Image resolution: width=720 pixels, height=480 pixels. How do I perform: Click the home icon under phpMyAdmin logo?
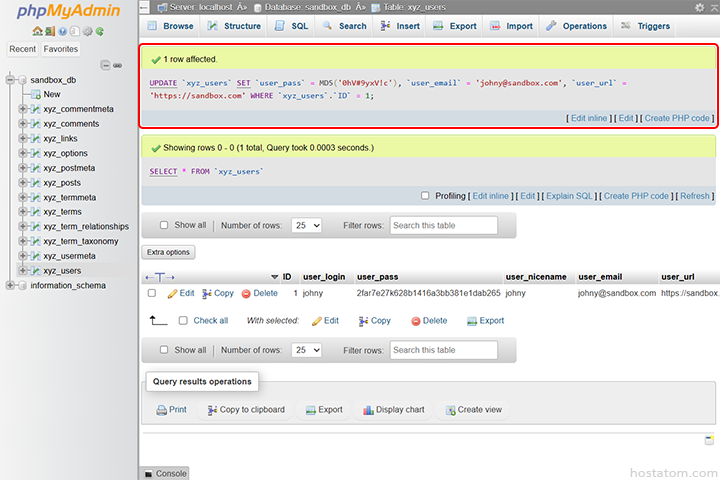tap(37, 31)
